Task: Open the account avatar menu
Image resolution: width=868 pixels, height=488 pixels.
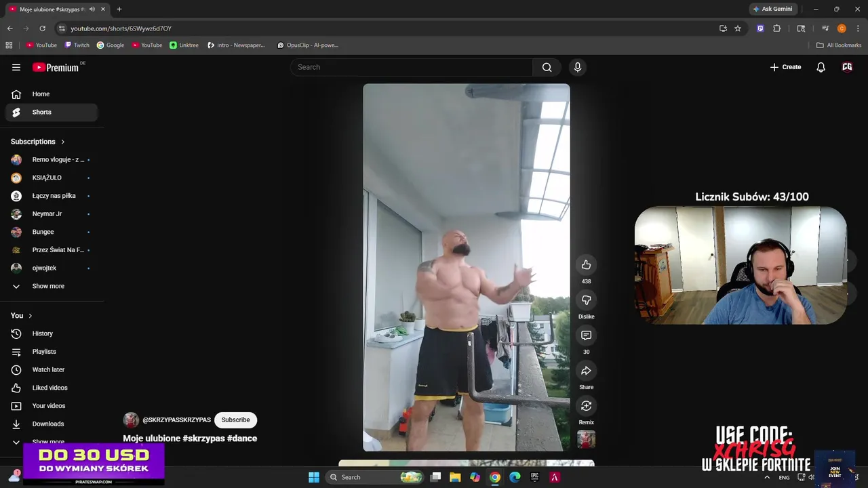Action: (x=847, y=67)
